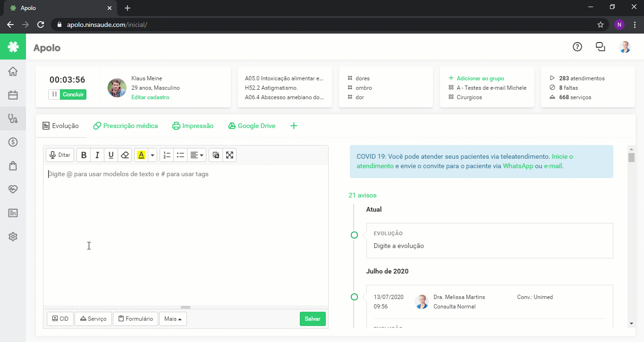Grab the editor resize handle
This screenshot has width=644, height=342.
click(186, 307)
